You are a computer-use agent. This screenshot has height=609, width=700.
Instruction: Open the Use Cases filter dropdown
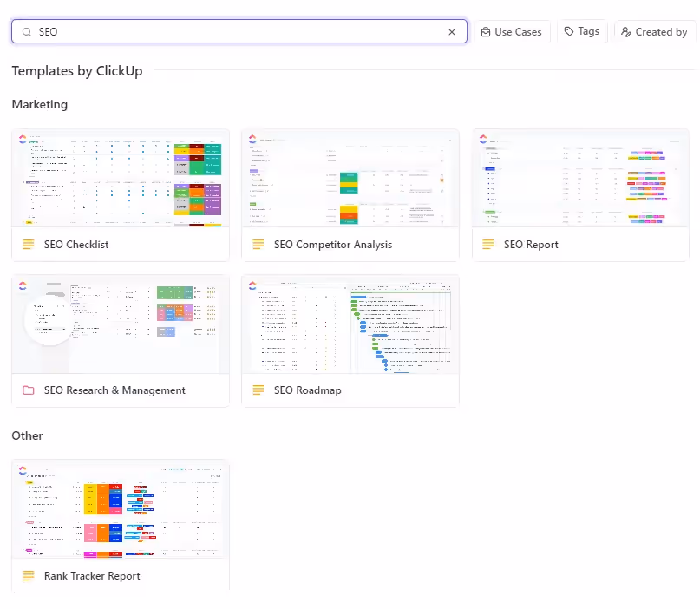click(512, 32)
